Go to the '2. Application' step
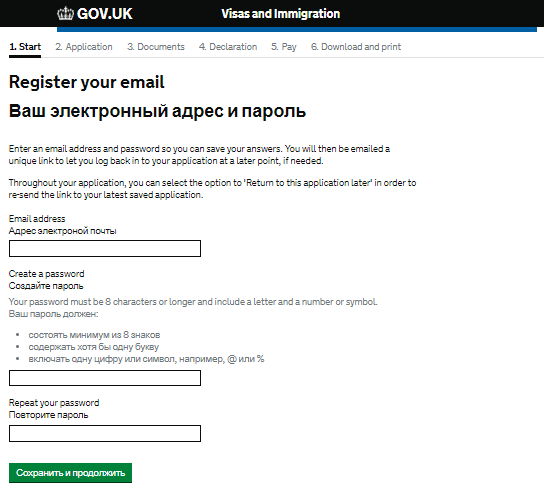The height and width of the screenshot is (489, 544). pos(84,47)
